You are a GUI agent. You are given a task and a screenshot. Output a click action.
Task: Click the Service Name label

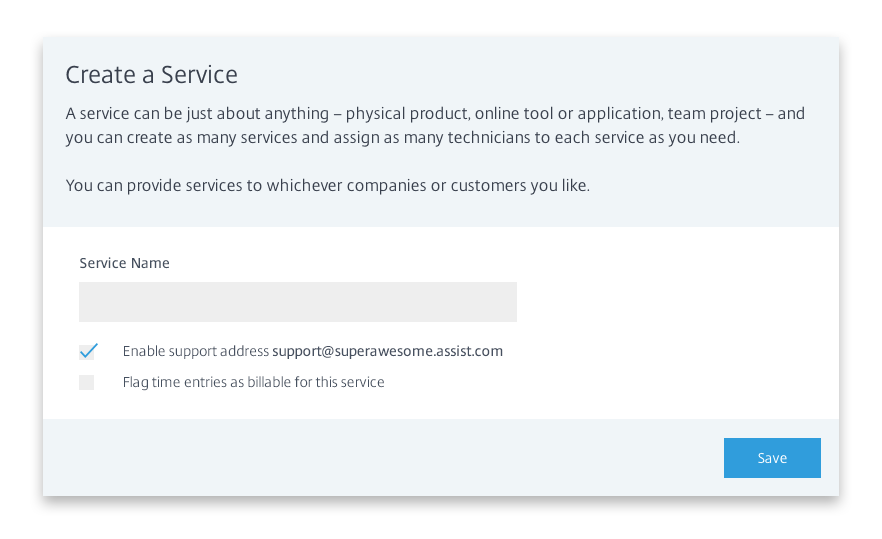click(124, 263)
